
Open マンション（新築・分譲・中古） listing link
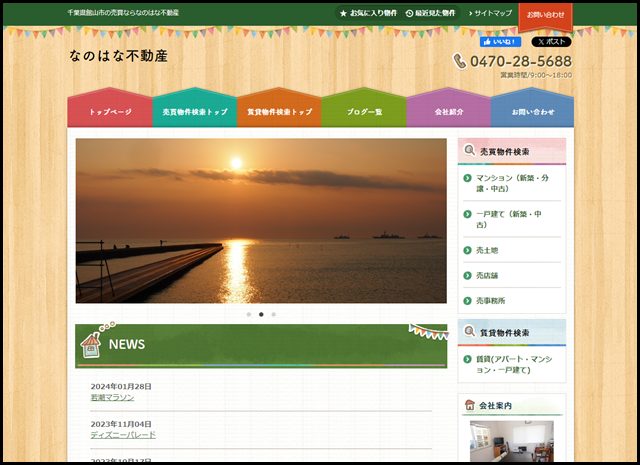[x=512, y=183]
